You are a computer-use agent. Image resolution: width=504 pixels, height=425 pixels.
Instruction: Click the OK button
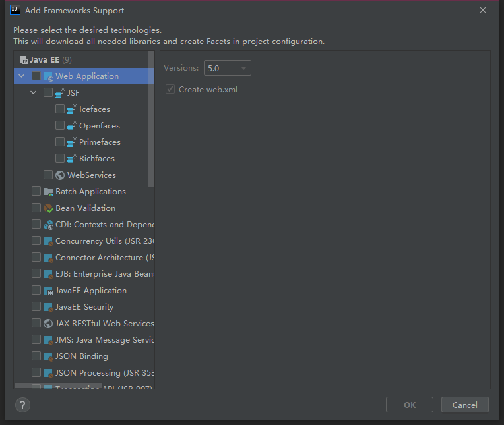click(x=410, y=405)
